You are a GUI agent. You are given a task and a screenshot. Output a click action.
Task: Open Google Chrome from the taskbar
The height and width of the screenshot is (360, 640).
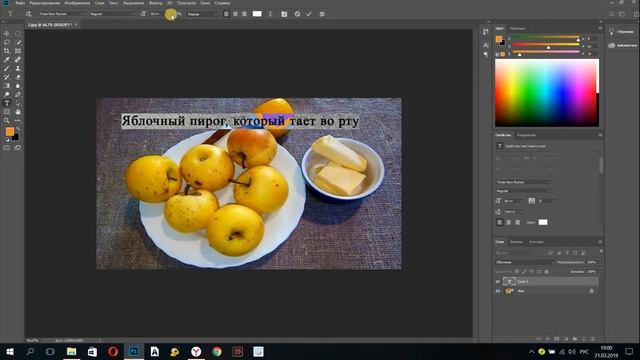(x=217, y=351)
